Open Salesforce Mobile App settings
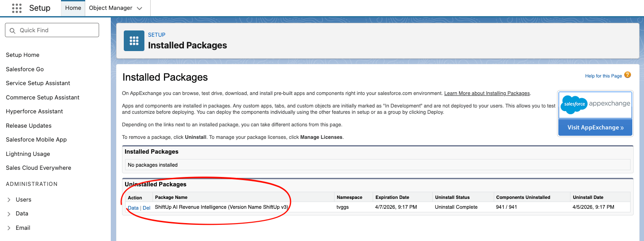Viewport: 644px width, 241px height. 36,140
